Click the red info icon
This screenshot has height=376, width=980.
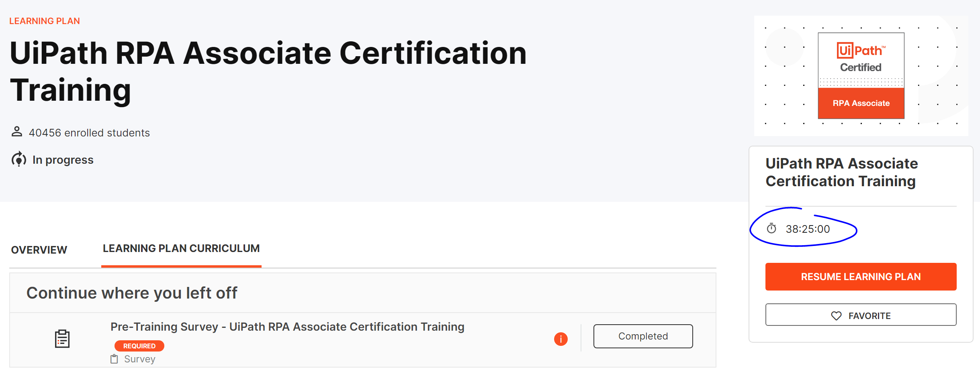(x=561, y=339)
